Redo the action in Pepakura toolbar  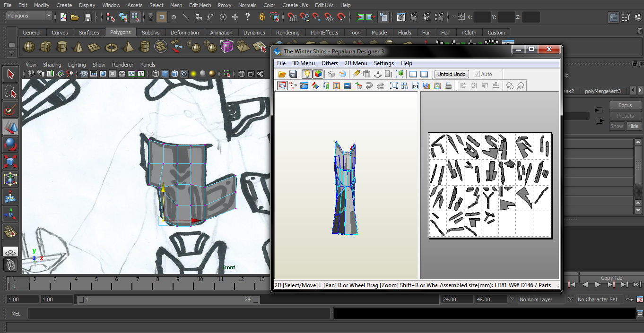[x=380, y=85]
